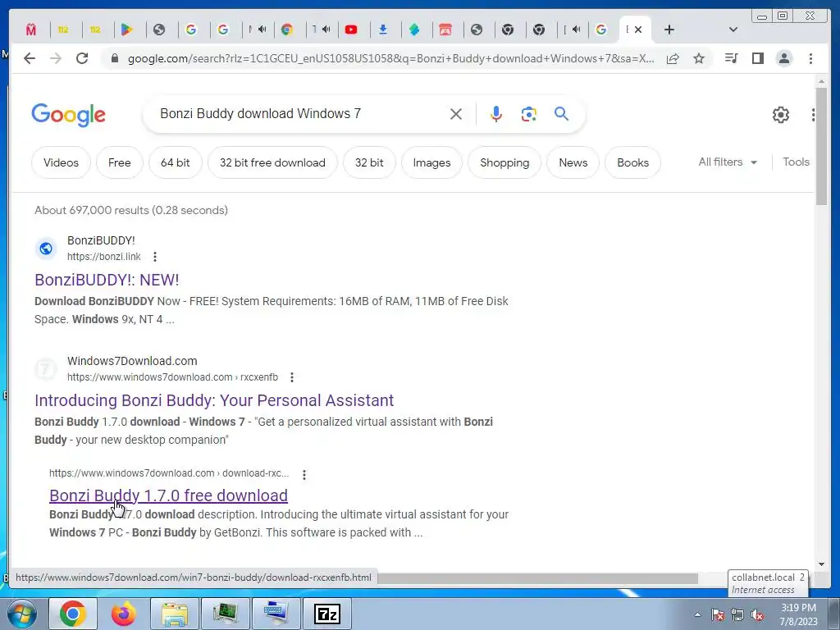View site information via the lock icon
This screenshot has height=630, width=840.
[x=115, y=58]
